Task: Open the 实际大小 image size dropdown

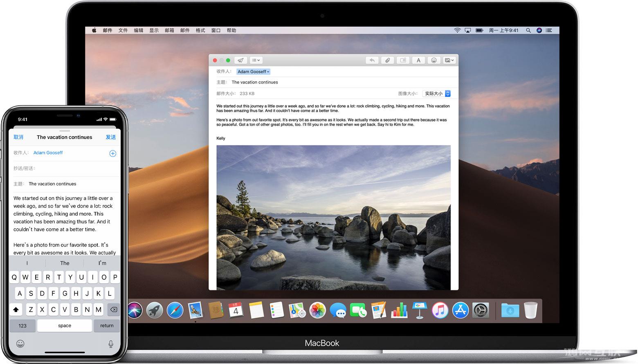Action: [x=436, y=93]
